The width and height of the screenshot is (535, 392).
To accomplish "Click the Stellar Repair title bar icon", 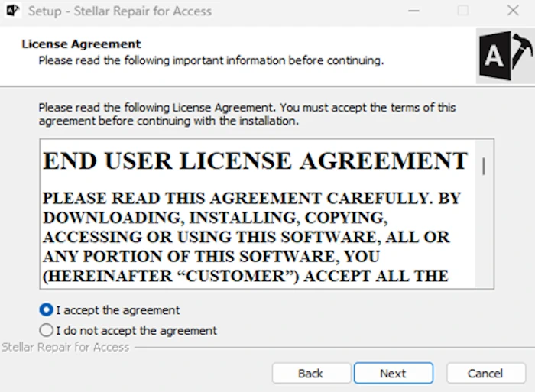I will (12, 11).
